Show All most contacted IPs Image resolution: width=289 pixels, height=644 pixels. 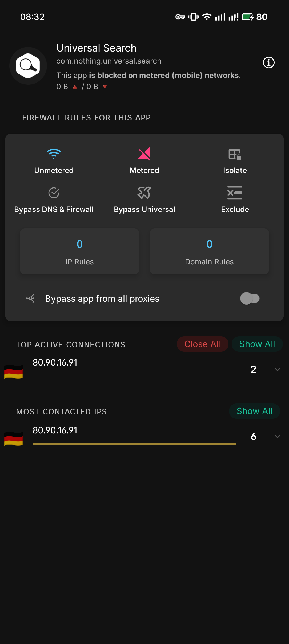(254, 411)
